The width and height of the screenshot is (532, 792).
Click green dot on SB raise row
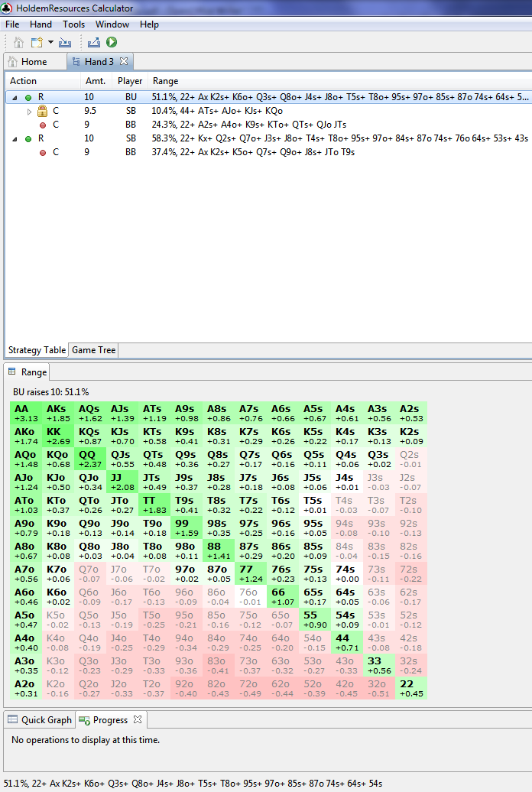coord(28,139)
